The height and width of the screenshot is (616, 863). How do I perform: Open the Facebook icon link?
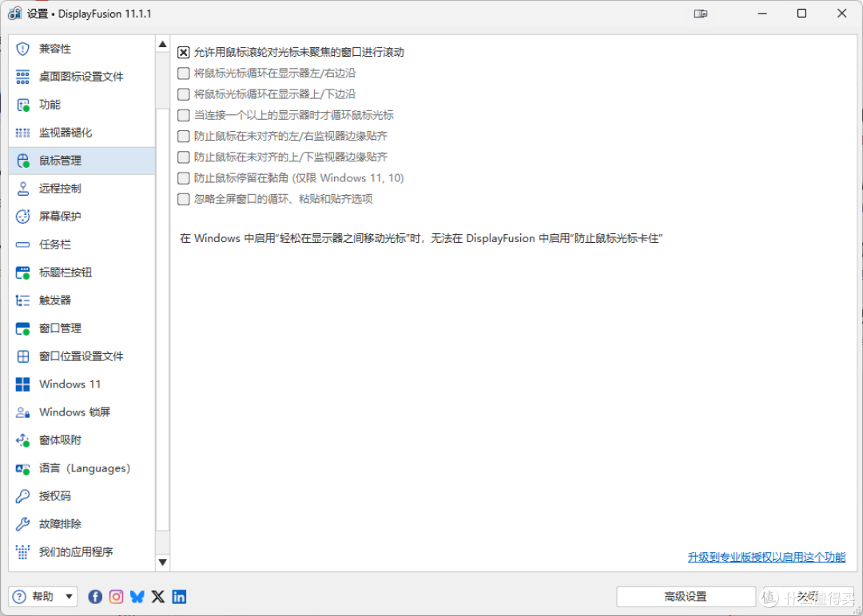click(95, 597)
